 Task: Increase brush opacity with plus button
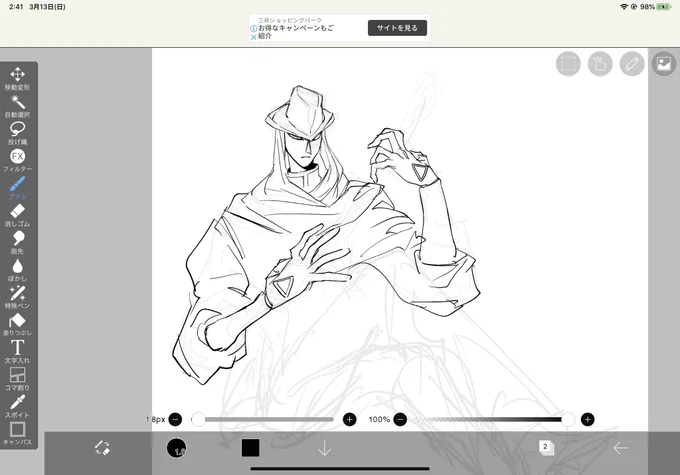[588, 419]
